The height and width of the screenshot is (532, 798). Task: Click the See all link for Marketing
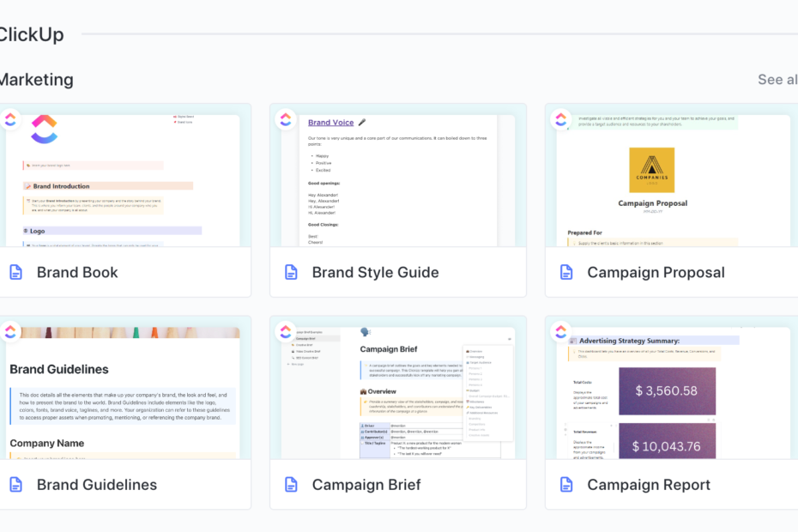pyautogui.click(x=777, y=80)
